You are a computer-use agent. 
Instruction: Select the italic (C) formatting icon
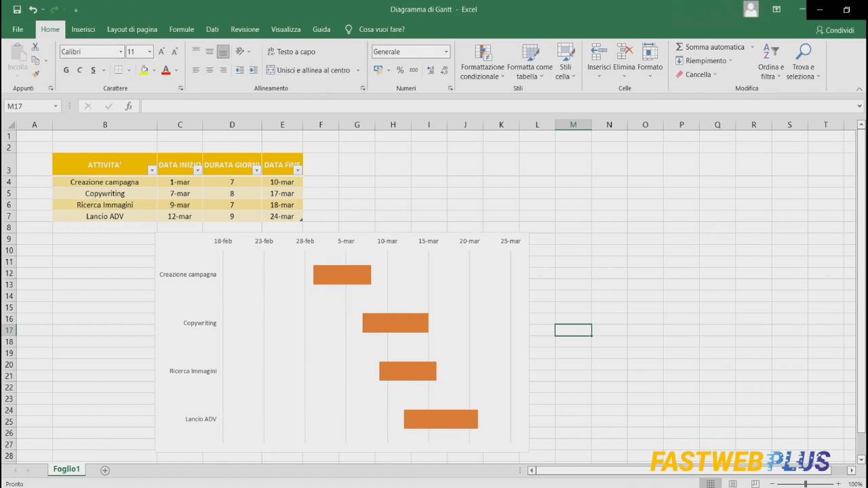79,70
